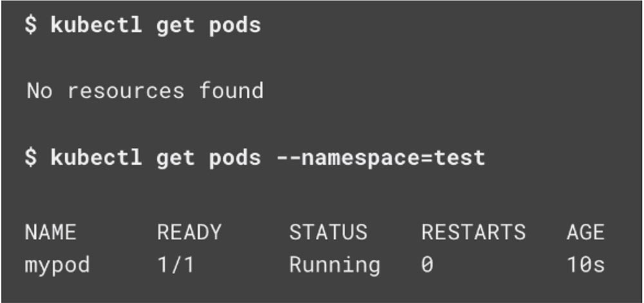Click the RESTARTS column header
This screenshot has height=303, width=644.
(473, 232)
